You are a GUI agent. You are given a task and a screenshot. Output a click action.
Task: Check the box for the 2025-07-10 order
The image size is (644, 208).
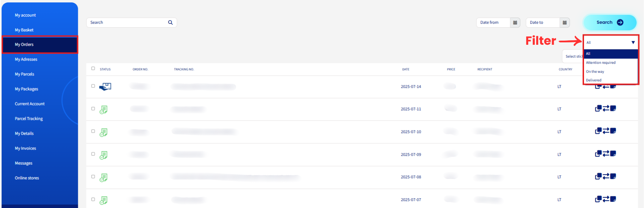click(x=93, y=131)
